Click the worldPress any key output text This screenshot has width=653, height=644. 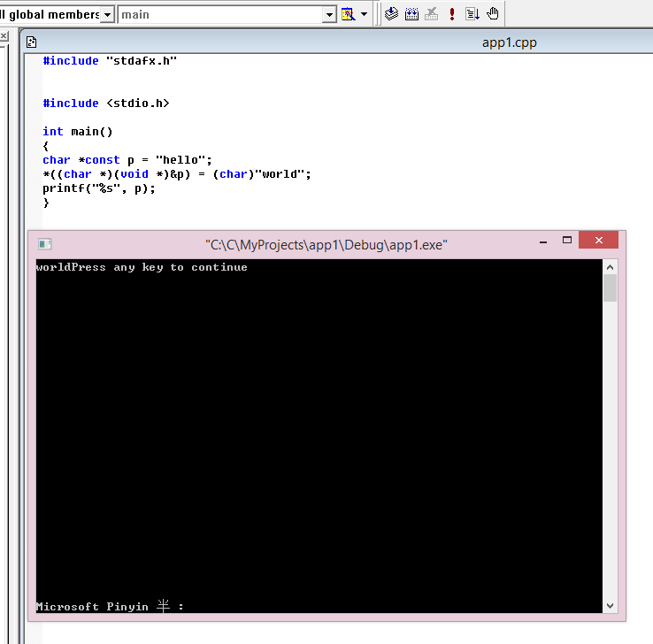coord(142,267)
